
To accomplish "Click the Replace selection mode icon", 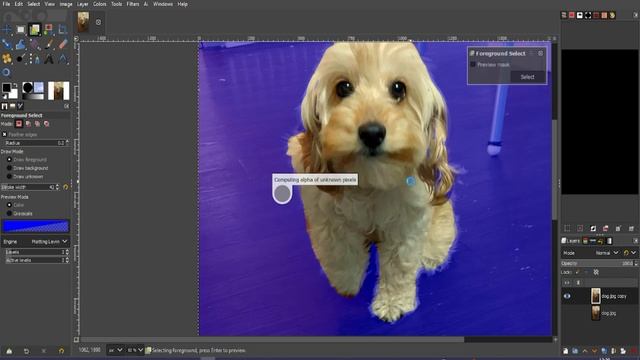I will pyautogui.click(x=19, y=124).
